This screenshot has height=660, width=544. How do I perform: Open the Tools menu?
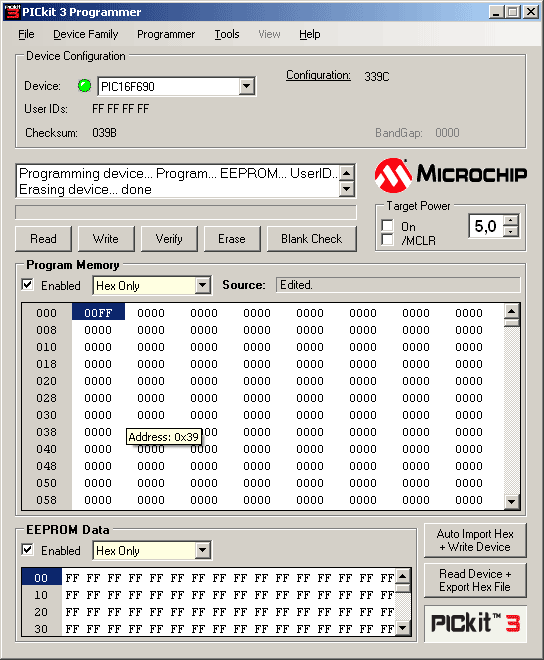227,34
